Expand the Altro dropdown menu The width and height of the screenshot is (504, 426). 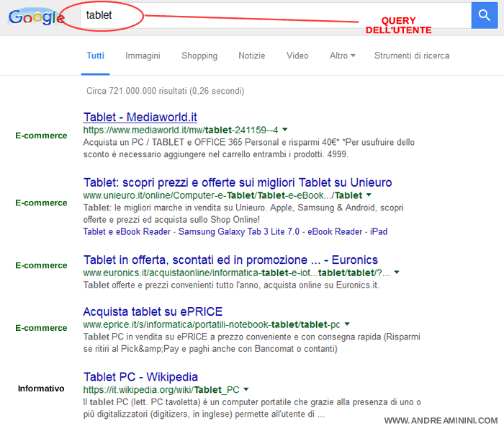342,56
